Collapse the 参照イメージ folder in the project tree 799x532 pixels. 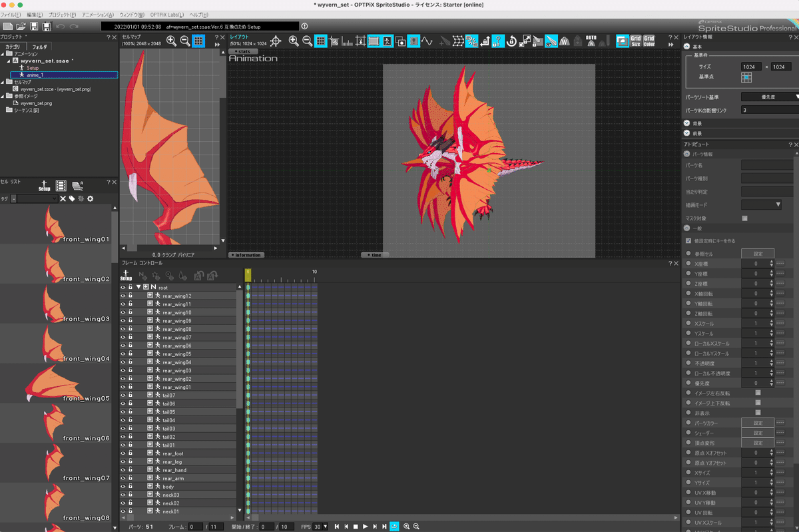(3, 96)
